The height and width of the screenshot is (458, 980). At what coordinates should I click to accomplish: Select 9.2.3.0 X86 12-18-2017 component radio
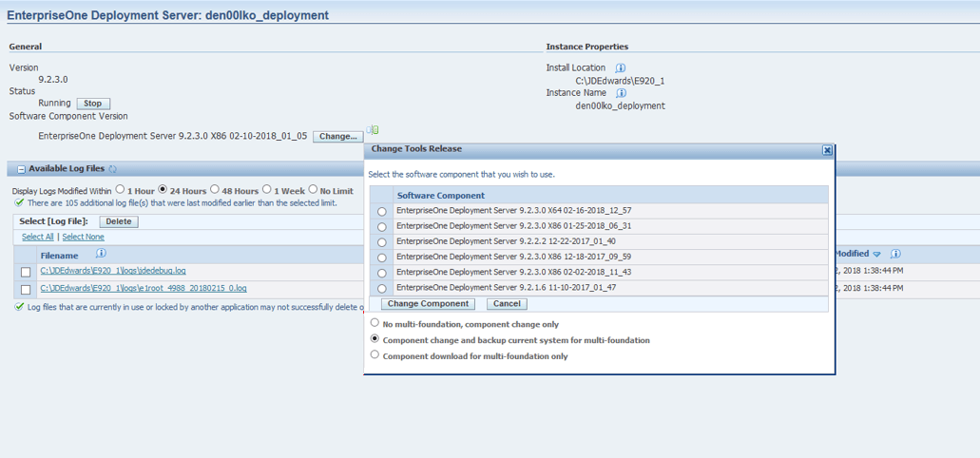pyautogui.click(x=382, y=258)
